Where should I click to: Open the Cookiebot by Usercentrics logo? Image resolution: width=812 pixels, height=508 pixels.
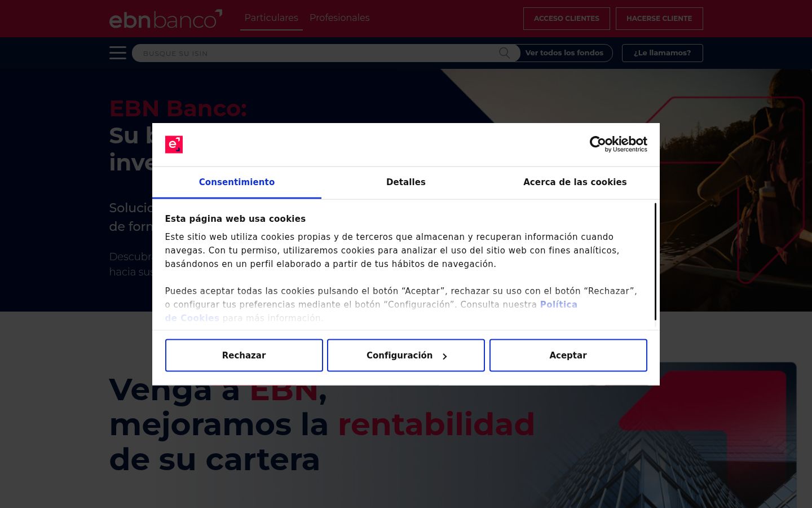[618, 144]
